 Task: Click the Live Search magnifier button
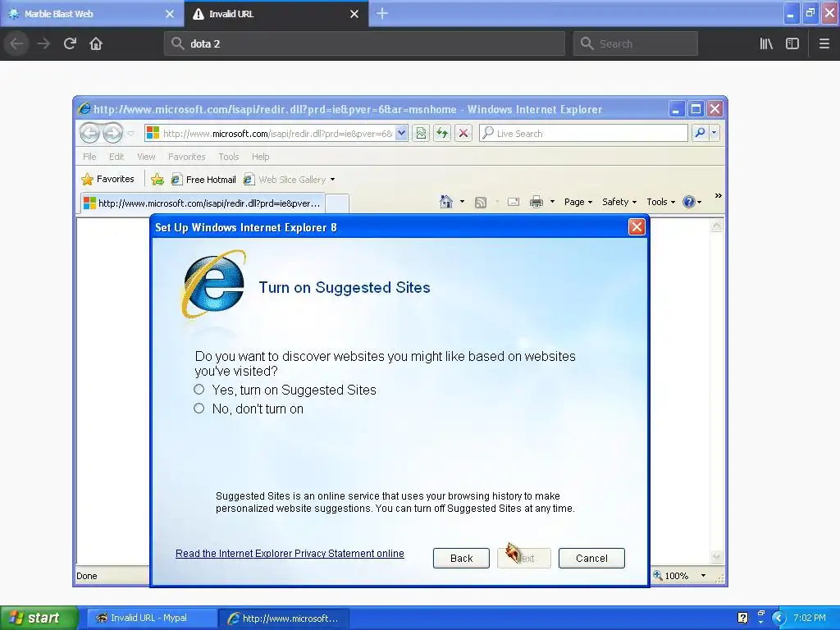coord(700,133)
